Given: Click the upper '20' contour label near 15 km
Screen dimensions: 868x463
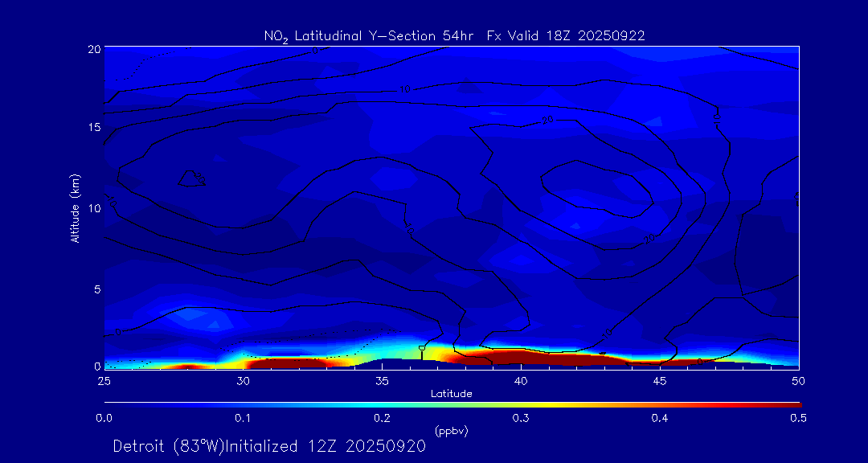Looking at the screenshot, I should (x=548, y=121).
